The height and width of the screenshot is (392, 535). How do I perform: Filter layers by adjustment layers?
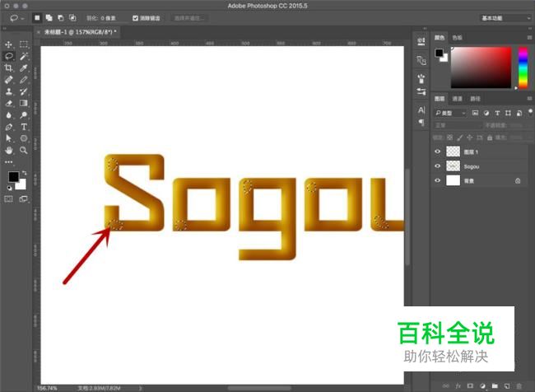(x=486, y=113)
